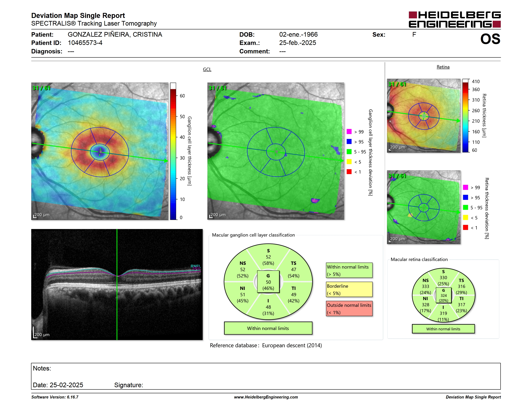This screenshot has height=411, width=532.
Task: Select the green 5 - 95 swatch in GCL deviation legend
Action: point(349,152)
